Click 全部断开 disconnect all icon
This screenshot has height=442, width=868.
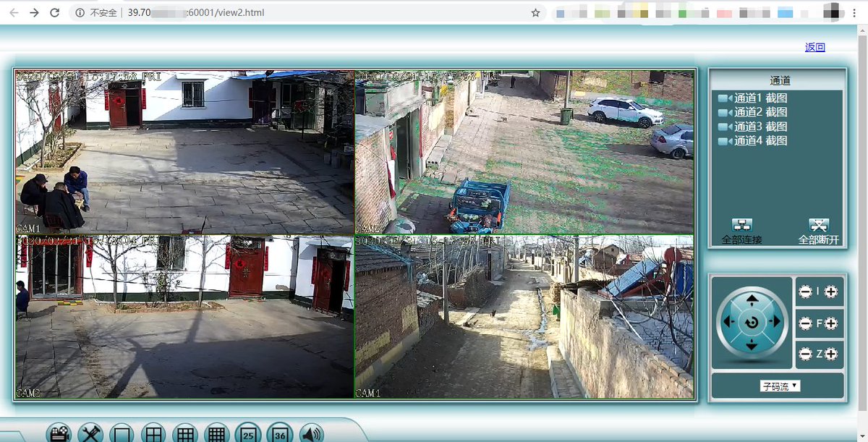tap(818, 226)
